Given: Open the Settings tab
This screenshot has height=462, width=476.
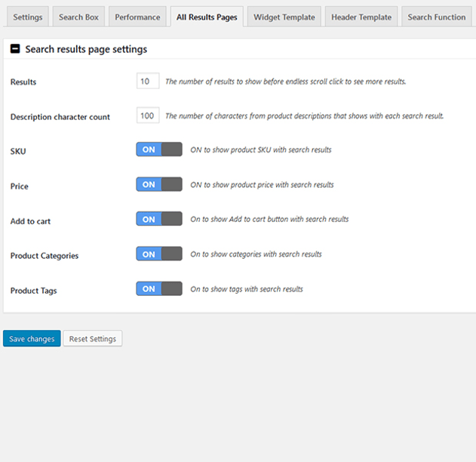Looking at the screenshot, I should tap(28, 17).
